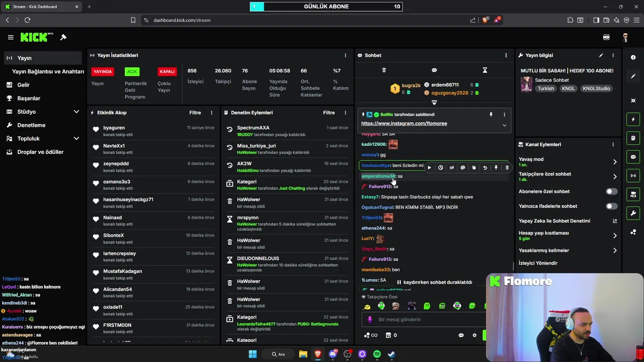Open the Yasaklanmış kelimeler list arrow

(615, 250)
